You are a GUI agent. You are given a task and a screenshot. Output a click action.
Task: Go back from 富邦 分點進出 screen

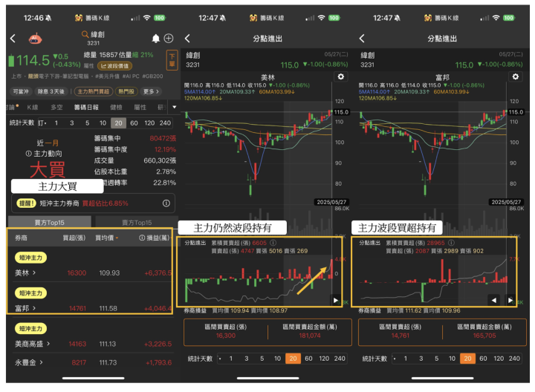pos(362,38)
